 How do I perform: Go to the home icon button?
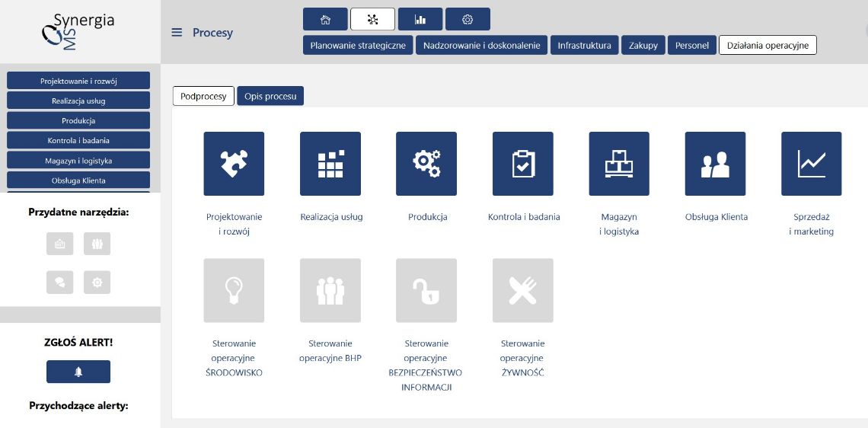tap(325, 19)
